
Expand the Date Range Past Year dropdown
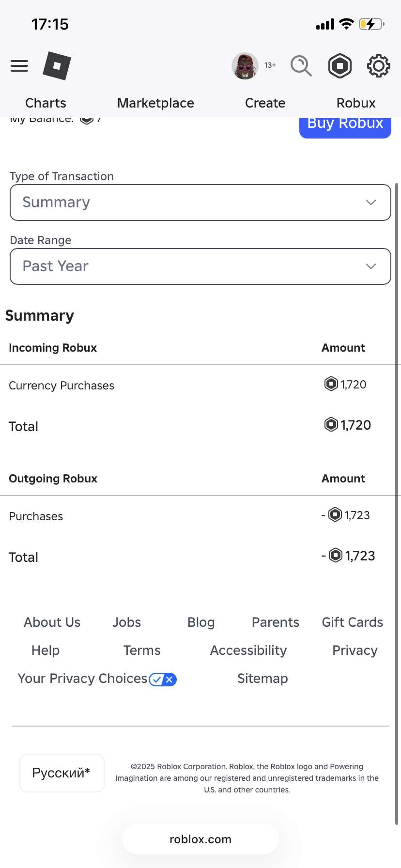(x=200, y=266)
